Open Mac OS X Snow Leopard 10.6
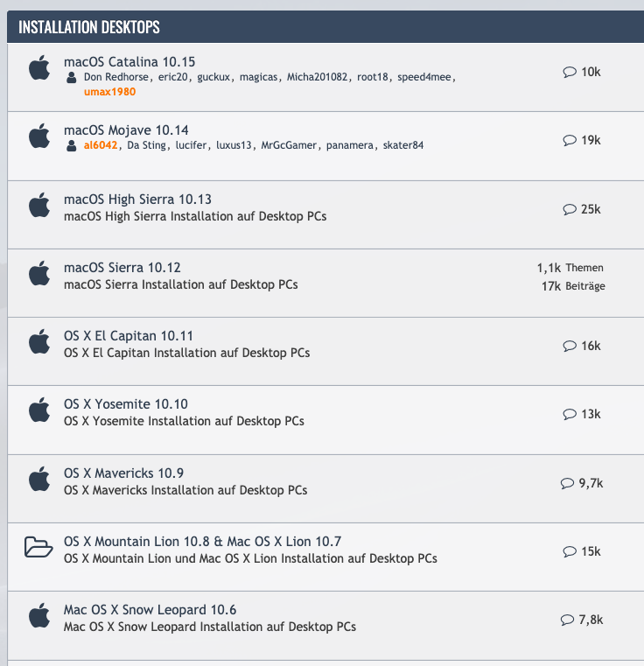Screen dimensions: 644x666 coord(150,610)
